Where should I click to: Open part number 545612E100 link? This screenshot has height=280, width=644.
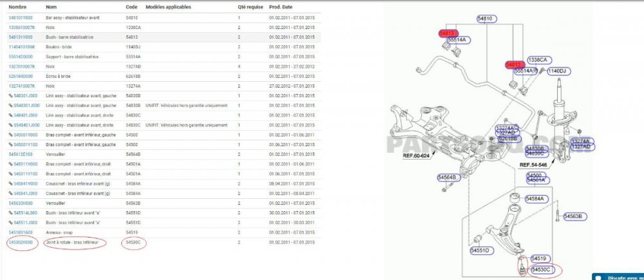(x=21, y=154)
